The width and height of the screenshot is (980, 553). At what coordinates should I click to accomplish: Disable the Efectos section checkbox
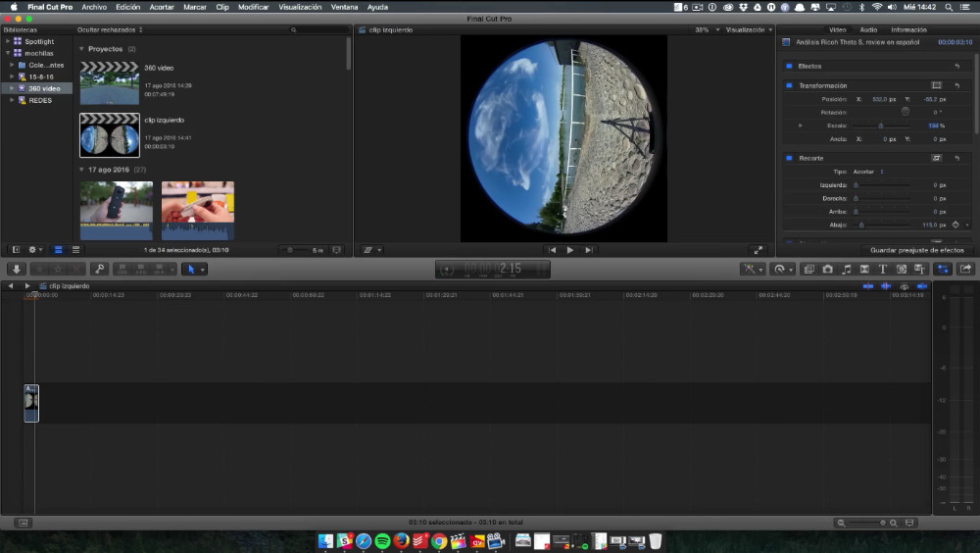[789, 66]
